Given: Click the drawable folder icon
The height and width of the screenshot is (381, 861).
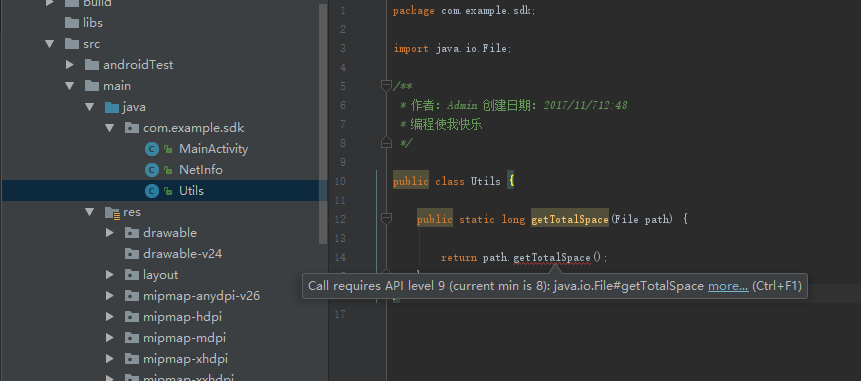Looking at the screenshot, I should pos(132,233).
